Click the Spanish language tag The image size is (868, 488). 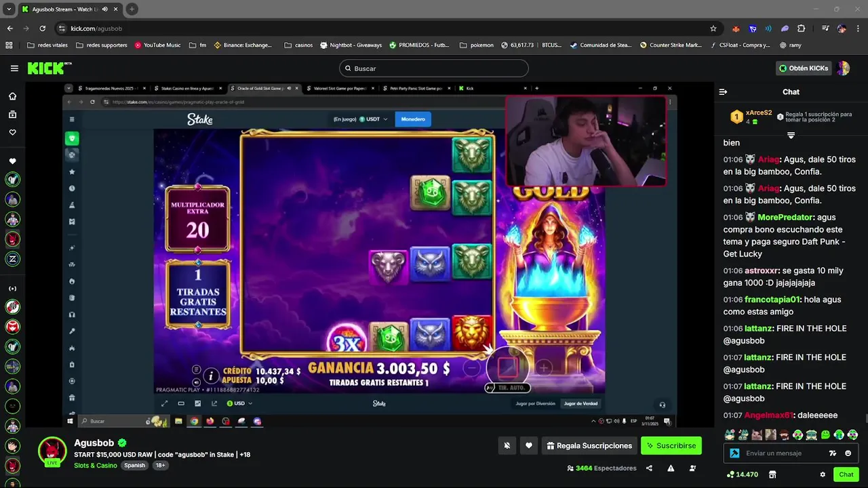pos(134,466)
